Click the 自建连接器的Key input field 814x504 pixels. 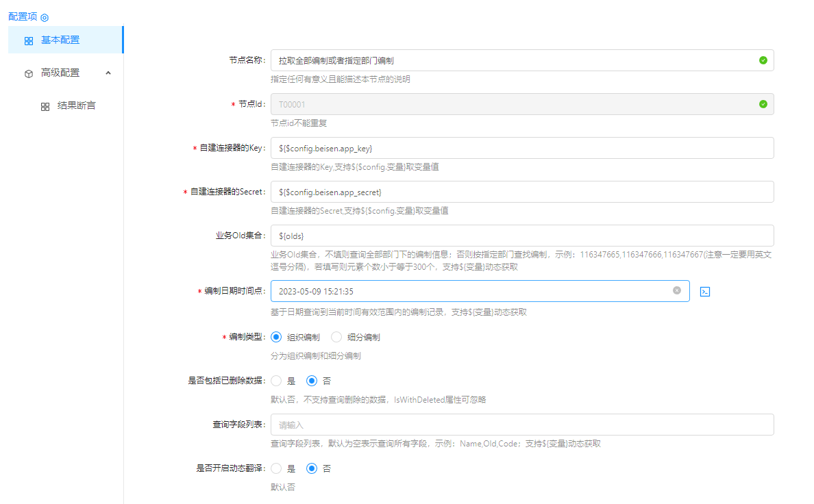pyautogui.click(x=521, y=148)
